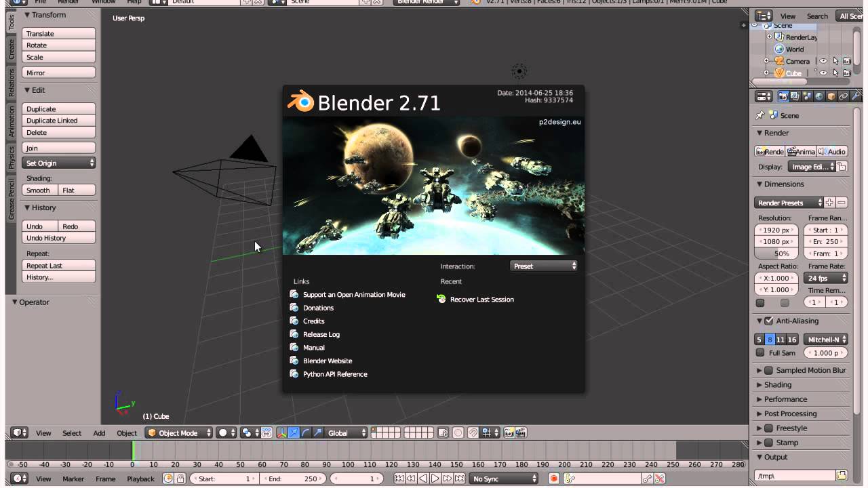Image resolution: width=868 pixels, height=488 pixels.
Task: Open the Outliner editor type selector
Action: [x=764, y=16]
